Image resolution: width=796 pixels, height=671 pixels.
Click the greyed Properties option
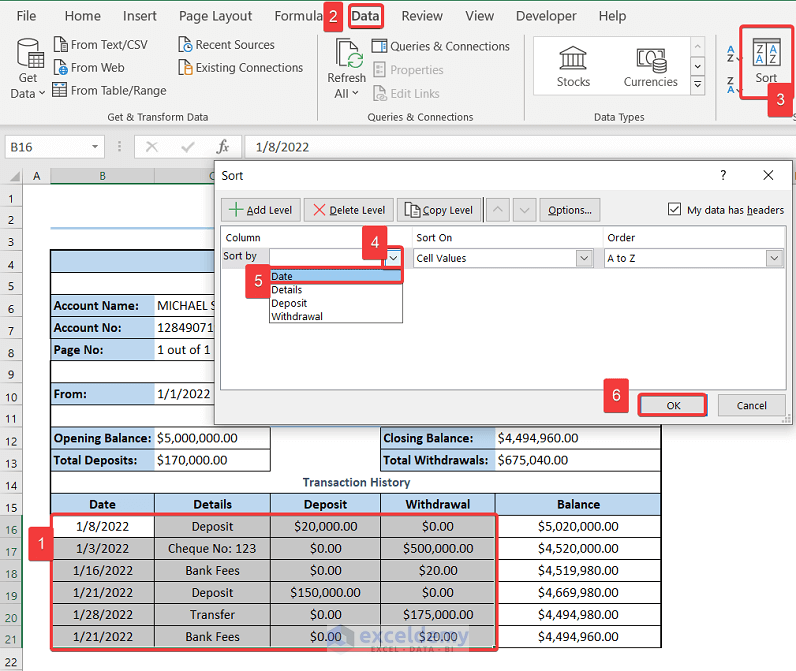(x=408, y=70)
